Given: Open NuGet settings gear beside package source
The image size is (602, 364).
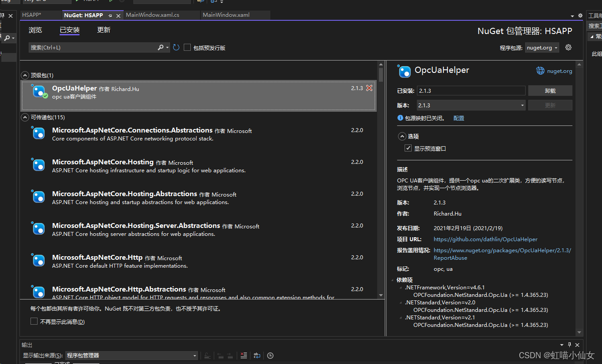Looking at the screenshot, I should pyautogui.click(x=568, y=47).
